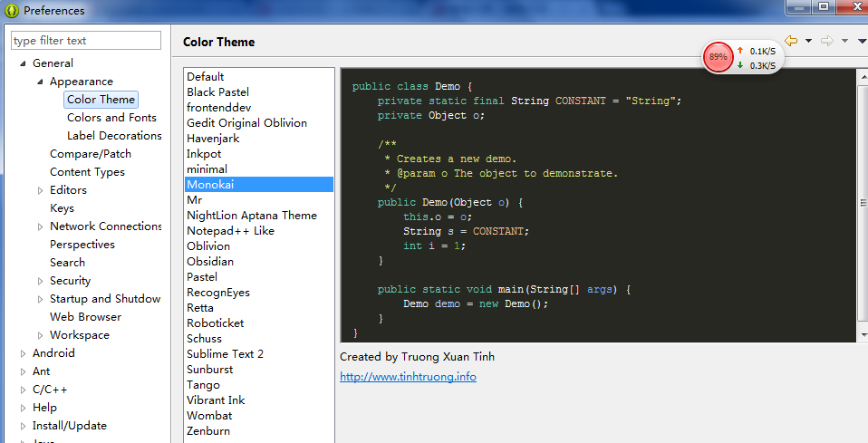Select the Pastel theme
The width and height of the screenshot is (868, 443).
pos(259,277)
